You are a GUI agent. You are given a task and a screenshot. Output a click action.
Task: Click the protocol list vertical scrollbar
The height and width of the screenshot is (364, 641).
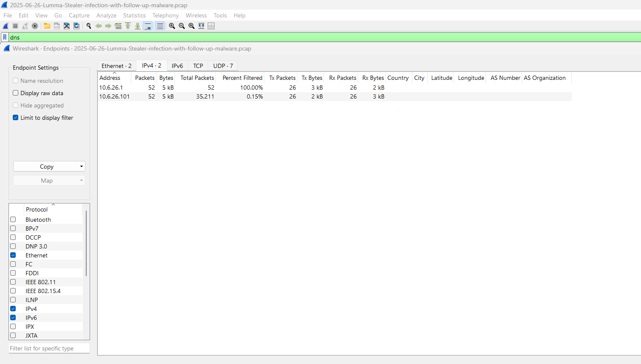(x=86, y=243)
